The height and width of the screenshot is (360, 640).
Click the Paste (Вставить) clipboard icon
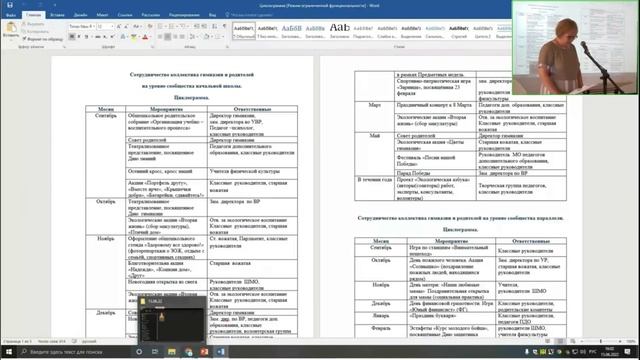[11, 29]
